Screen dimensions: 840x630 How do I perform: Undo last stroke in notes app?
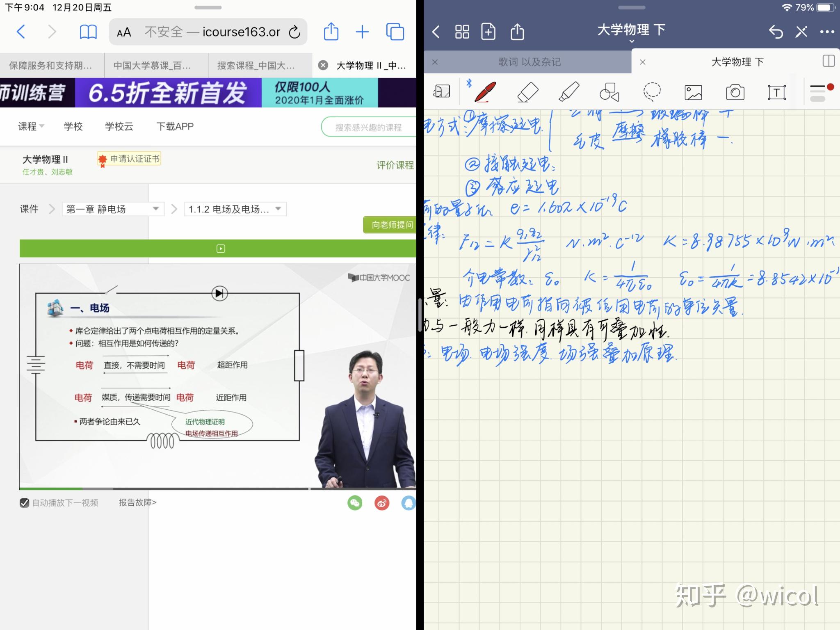pos(776,32)
